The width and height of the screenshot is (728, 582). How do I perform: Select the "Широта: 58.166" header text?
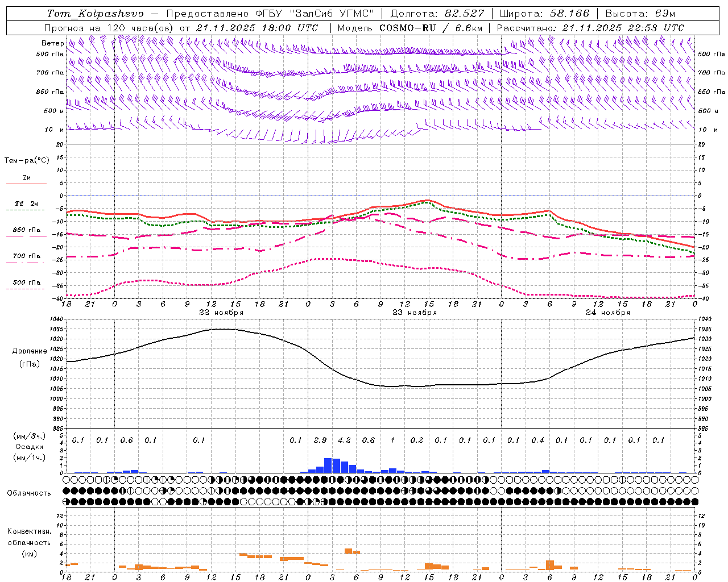[x=544, y=14]
